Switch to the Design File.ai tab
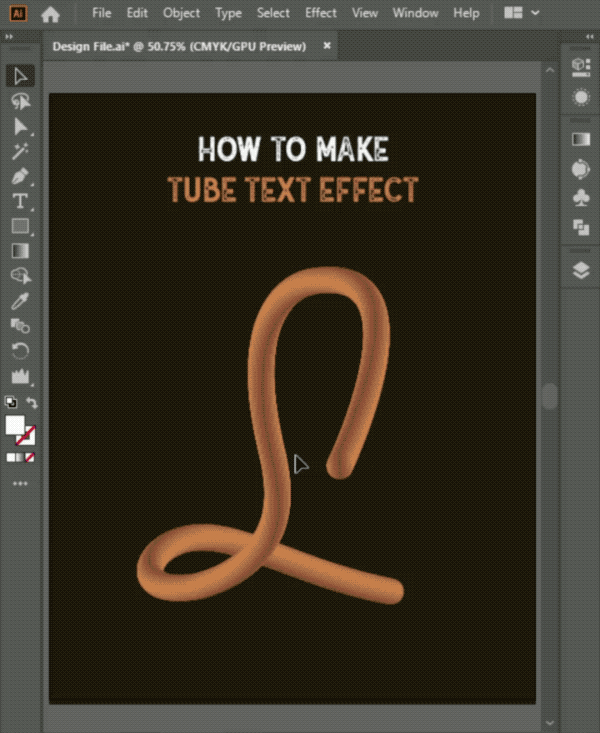600x733 pixels. click(179, 46)
